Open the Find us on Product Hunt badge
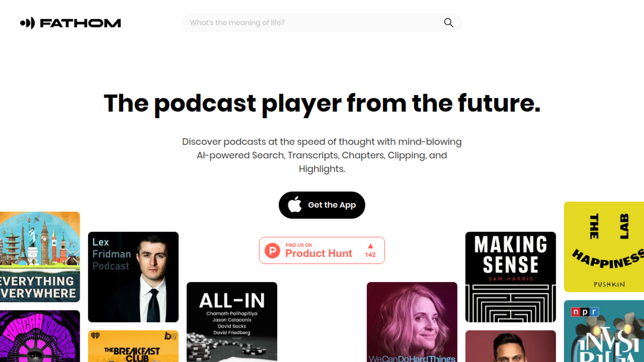 click(322, 250)
